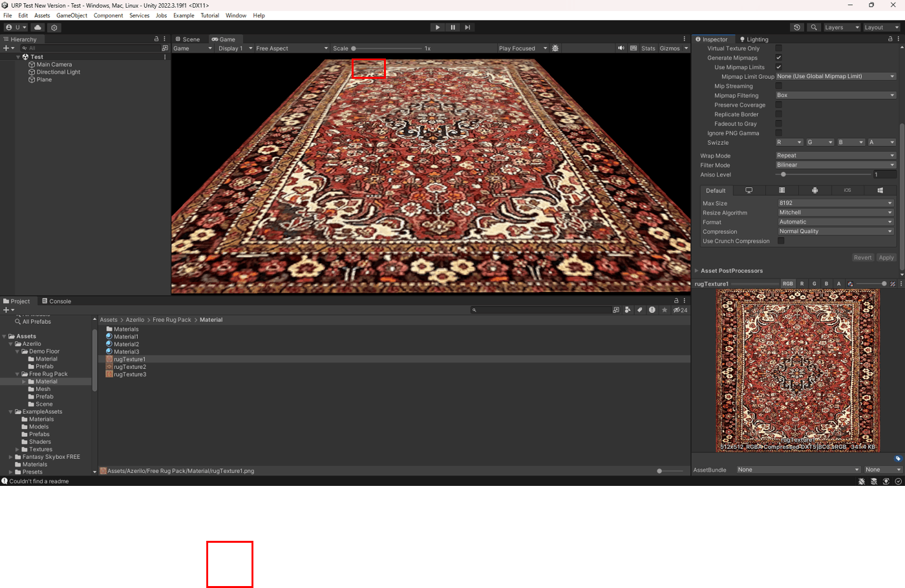Show only the alpha channel in preview
This screenshot has width=905, height=588.
tap(838, 284)
